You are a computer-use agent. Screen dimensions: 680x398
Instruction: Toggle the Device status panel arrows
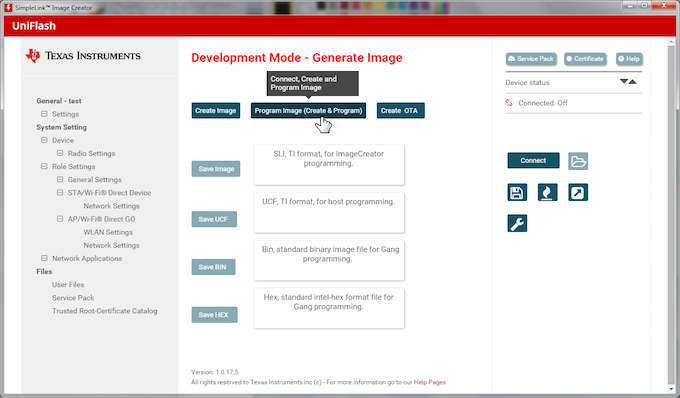(x=628, y=82)
